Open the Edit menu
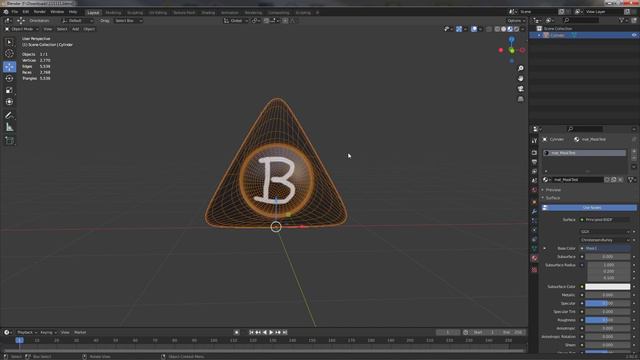640x360 pixels. click(26, 12)
